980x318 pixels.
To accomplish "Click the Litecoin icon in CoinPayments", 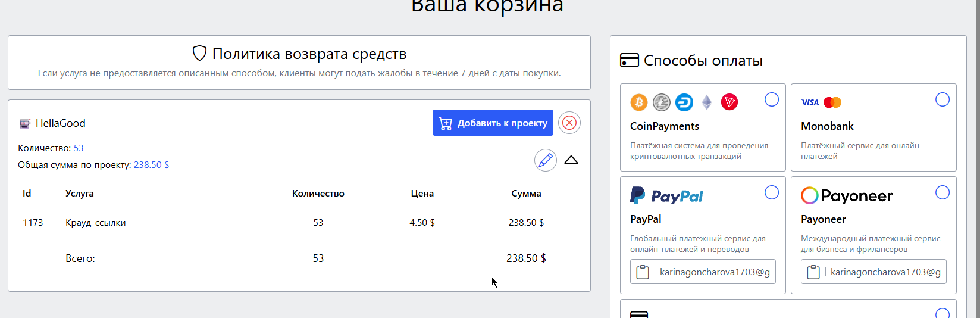I will (x=662, y=102).
